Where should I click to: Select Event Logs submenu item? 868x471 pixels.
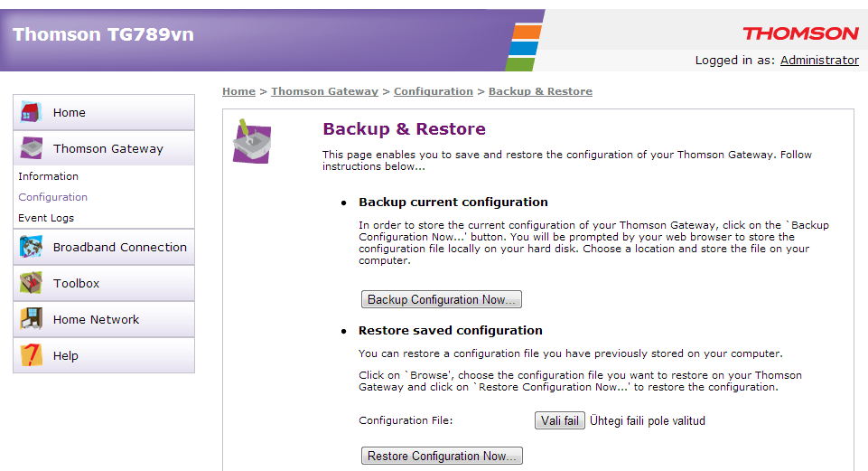click(x=46, y=218)
